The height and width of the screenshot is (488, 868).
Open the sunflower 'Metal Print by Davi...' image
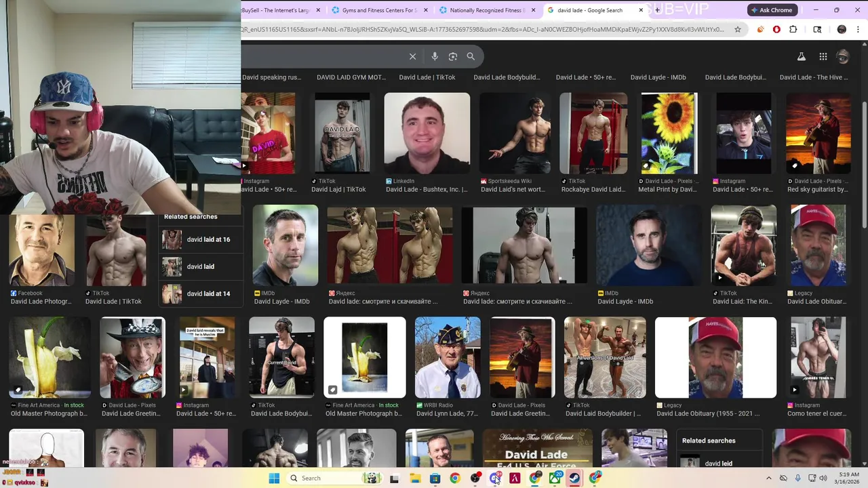tap(669, 133)
